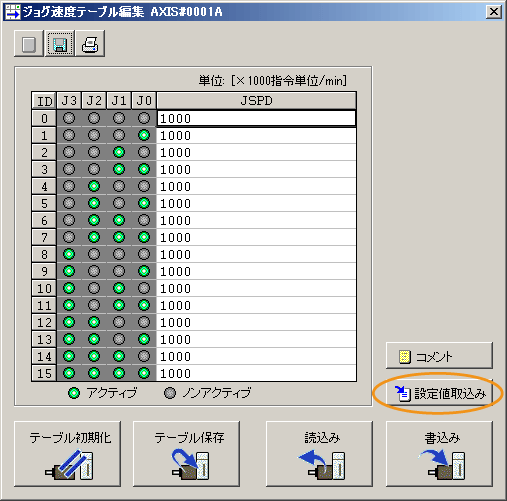Select the JSPD field for ID 15

pyautogui.click(x=256, y=373)
